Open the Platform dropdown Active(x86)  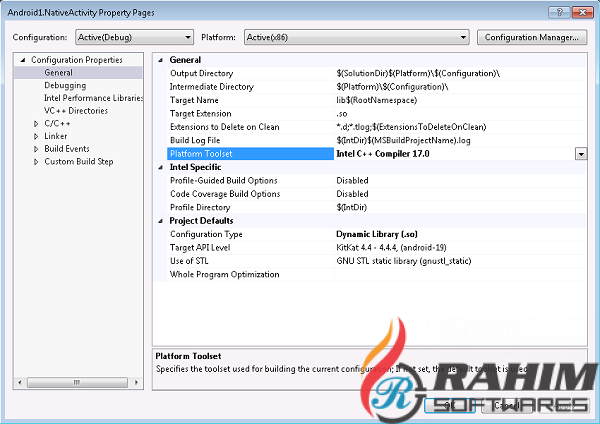(357, 37)
